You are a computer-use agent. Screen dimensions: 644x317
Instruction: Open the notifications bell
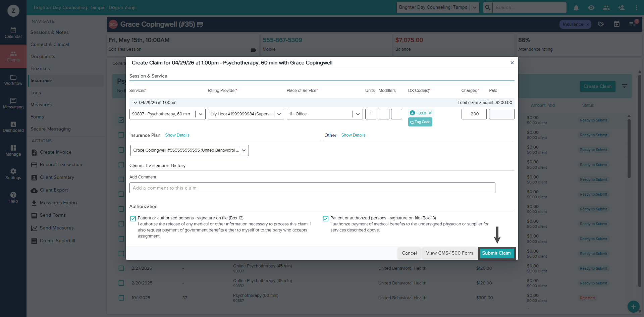pos(576,7)
